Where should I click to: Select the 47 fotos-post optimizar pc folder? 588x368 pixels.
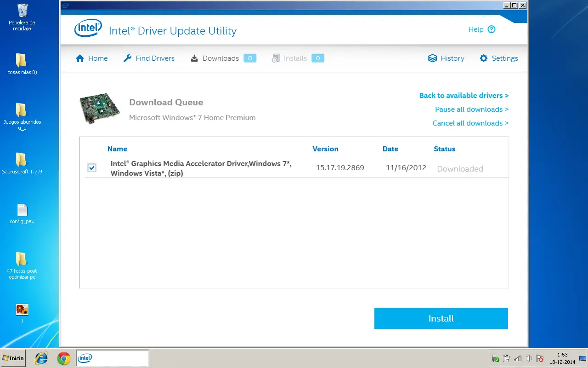point(22,266)
